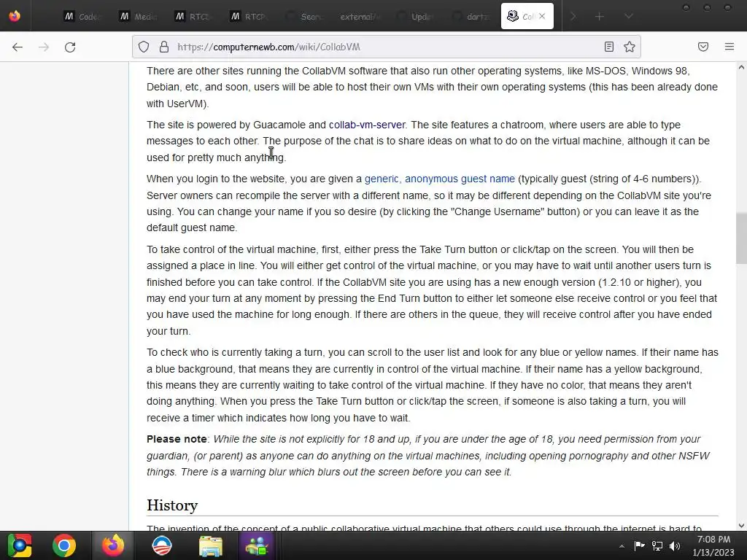Show site security padlock information
Viewport: 747px width, 560px height.
pyautogui.click(x=164, y=47)
